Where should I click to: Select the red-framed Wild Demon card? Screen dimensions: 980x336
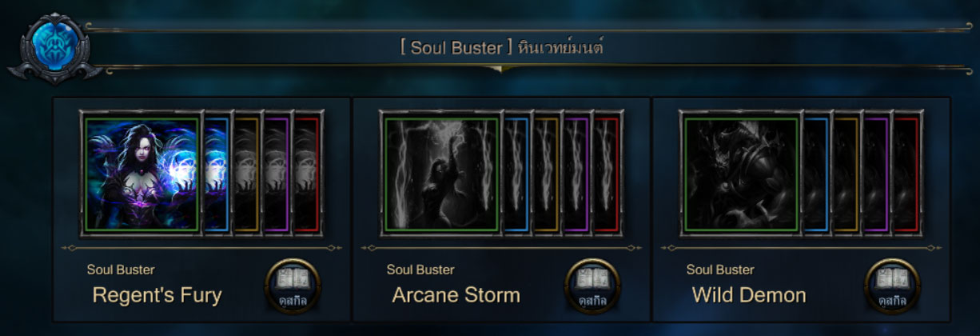click(907, 175)
